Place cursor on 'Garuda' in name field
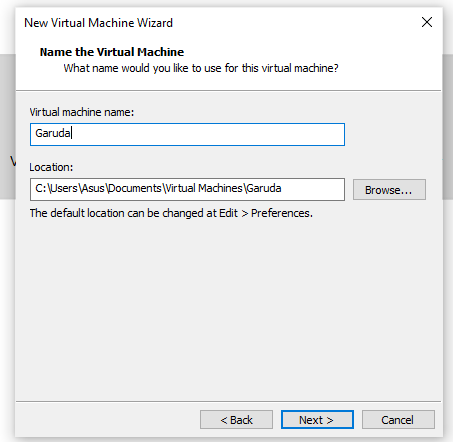The width and height of the screenshot is (453, 442). point(53,133)
